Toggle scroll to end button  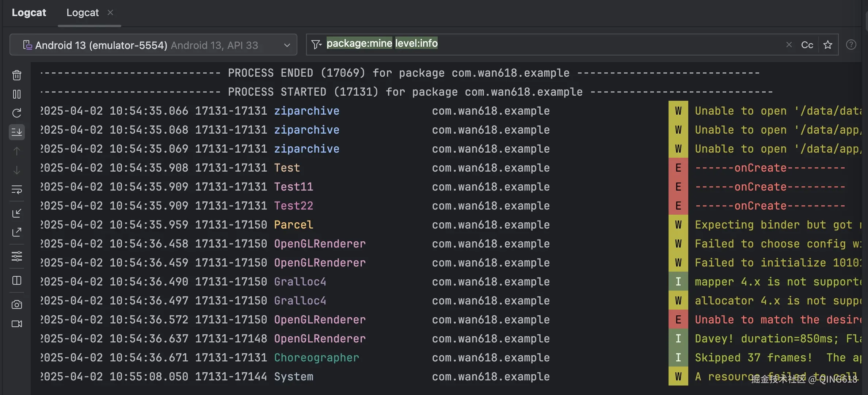[x=17, y=132]
